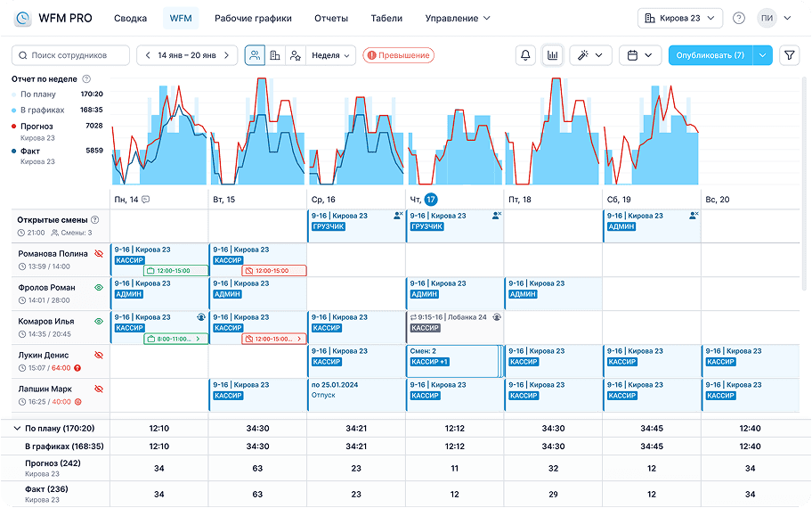Click the notifications bell icon
The height and width of the screenshot is (508, 812).
(525, 55)
